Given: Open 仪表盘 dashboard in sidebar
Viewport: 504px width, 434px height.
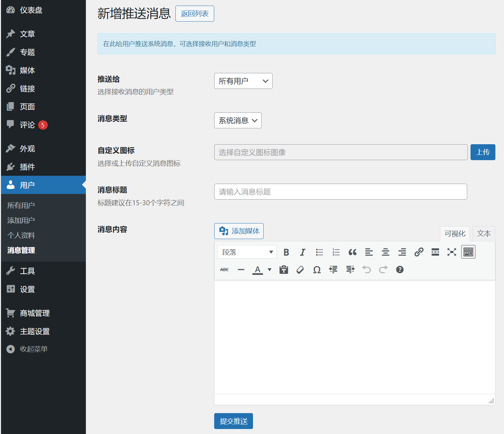Looking at the screenshot, I should 43,10.
